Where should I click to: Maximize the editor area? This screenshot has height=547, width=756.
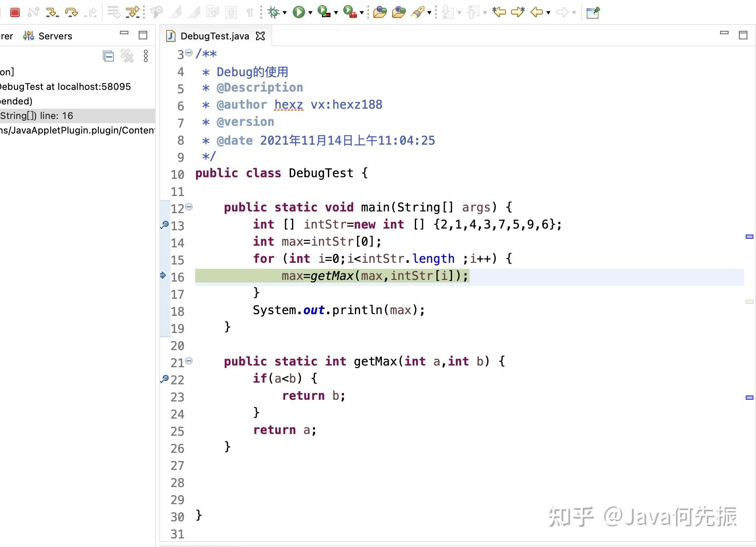coord(743,35)
